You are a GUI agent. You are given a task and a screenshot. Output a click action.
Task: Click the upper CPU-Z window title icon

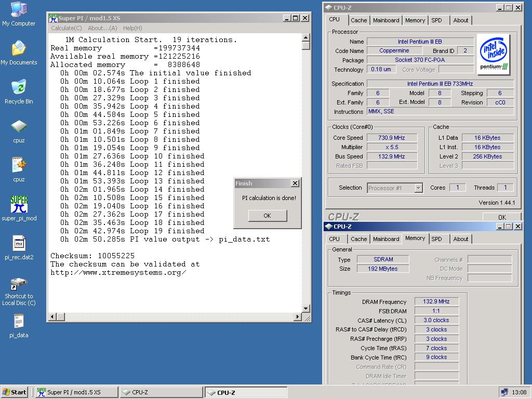[328, 7]
